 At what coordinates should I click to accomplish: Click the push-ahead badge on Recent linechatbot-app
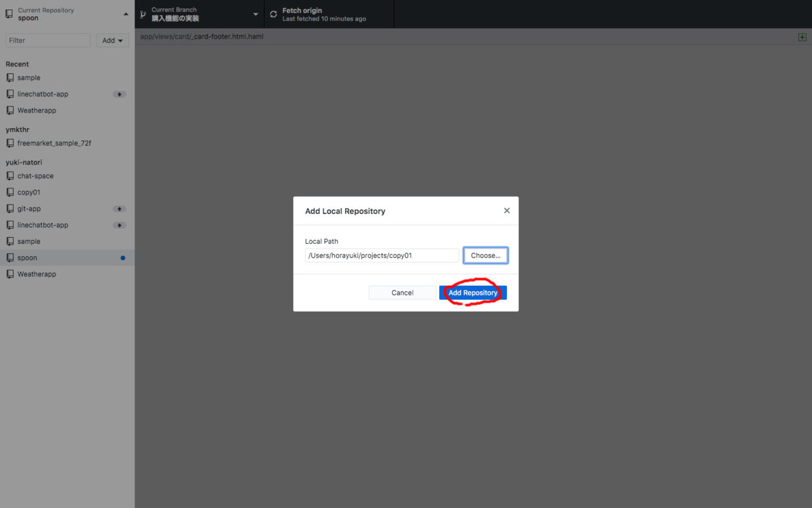click(119, 94)
